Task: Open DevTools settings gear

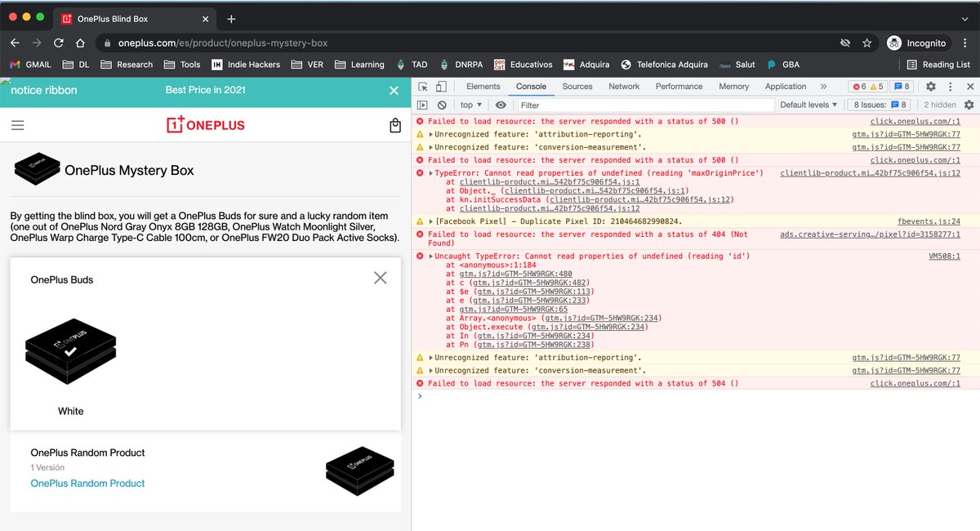Action: [x=930, y=86]
